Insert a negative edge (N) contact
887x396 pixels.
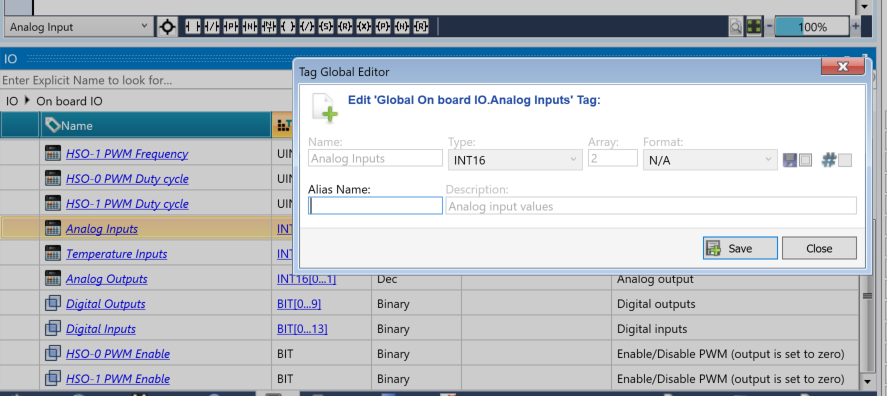tap(249, 26)
